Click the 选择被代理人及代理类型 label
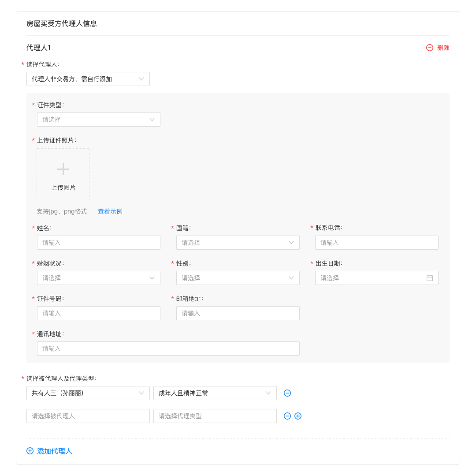 (x=61, y=379)
